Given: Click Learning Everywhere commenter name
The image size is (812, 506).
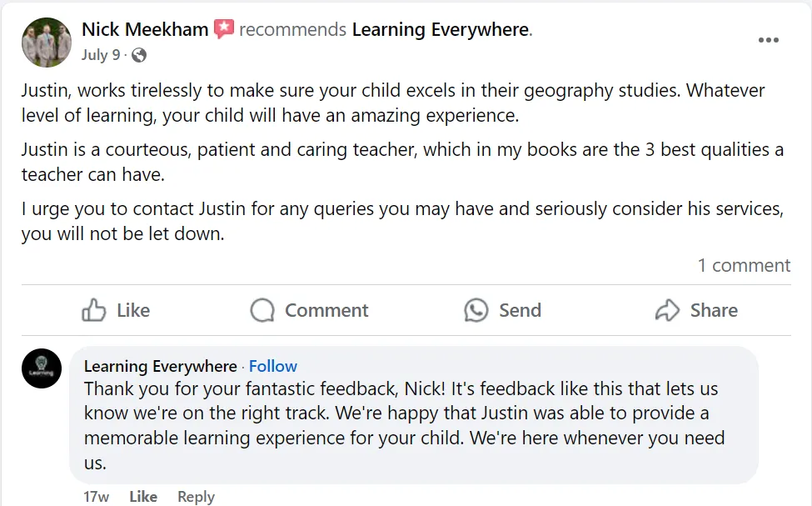Looking at the screenshot, I should [161, 366].
